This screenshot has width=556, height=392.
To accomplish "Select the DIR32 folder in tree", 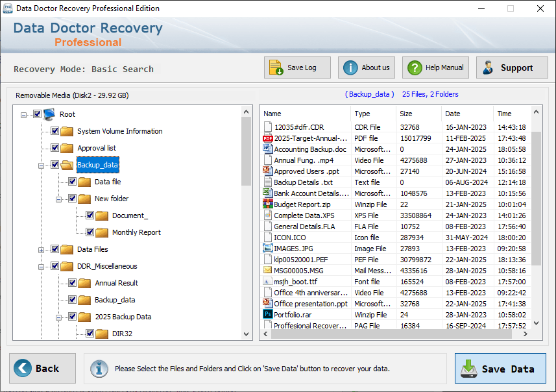I will coord(122,334).
